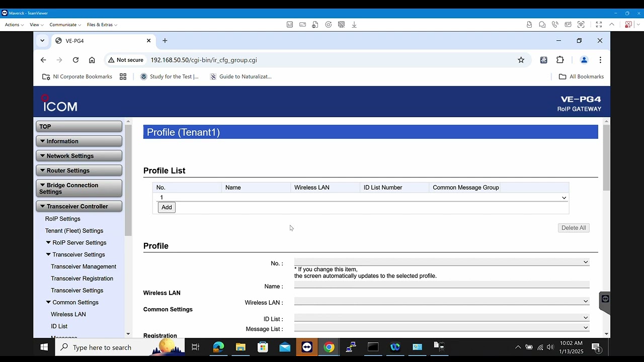Open Chrome three-dot menu
This screenshot has height=362, width=644.
click(x=600, y=60)
